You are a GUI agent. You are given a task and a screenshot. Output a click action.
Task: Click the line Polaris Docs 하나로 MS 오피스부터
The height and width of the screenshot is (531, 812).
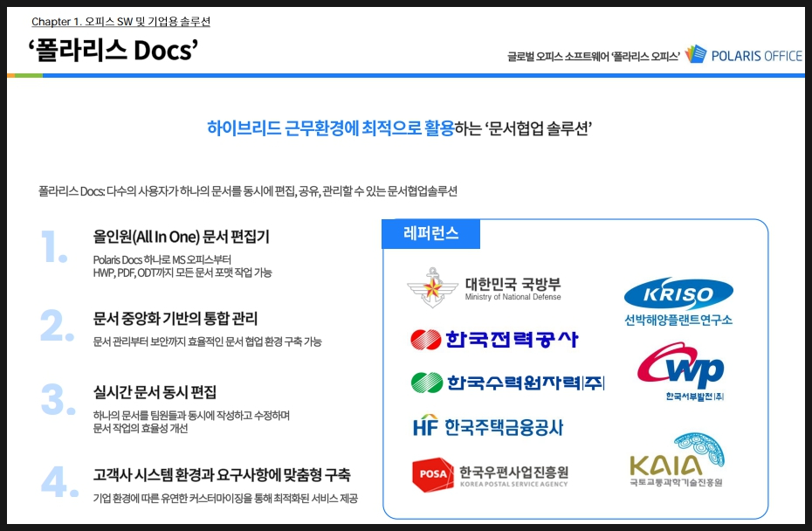click(162, 259)
